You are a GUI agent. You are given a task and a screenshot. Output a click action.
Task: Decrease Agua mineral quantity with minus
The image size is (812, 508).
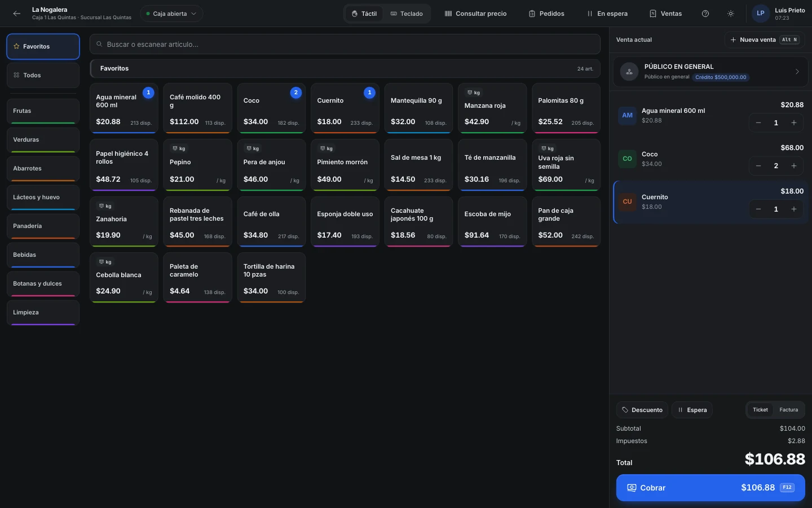click(x=758, y=123)
